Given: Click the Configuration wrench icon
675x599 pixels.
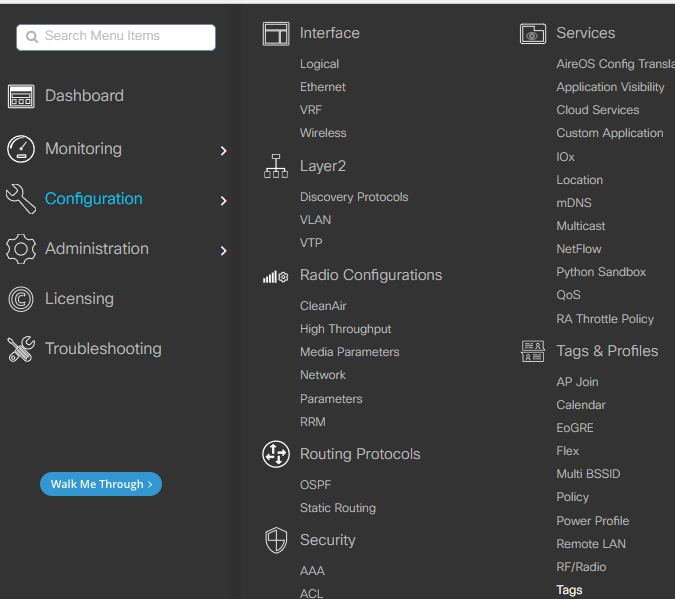Looking at the screenshot, I should pyautogui.click(x=21, y=199).
